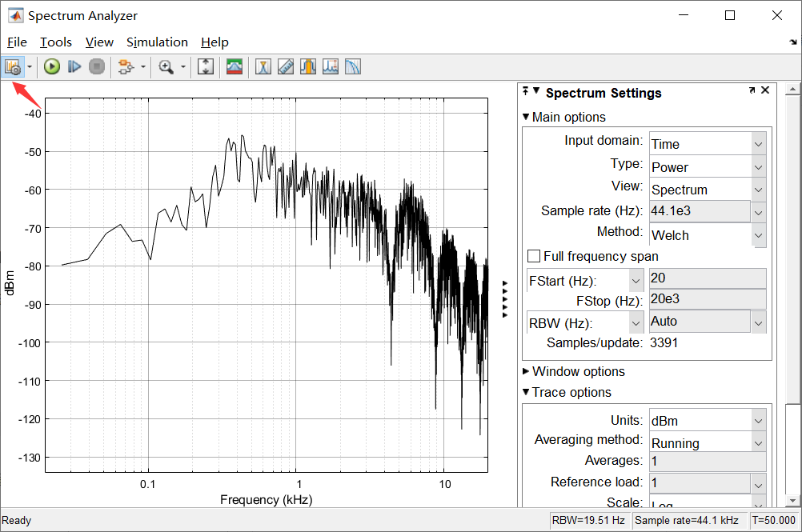Open the Units dropdown showing dBm
Viewport: 802px width, 532px height.
pyautogui.click(x=708, y=421)
